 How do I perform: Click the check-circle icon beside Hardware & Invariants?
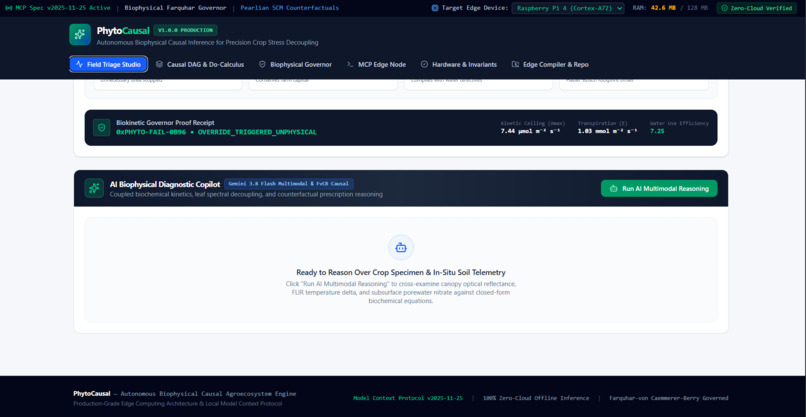coord(424,64)
